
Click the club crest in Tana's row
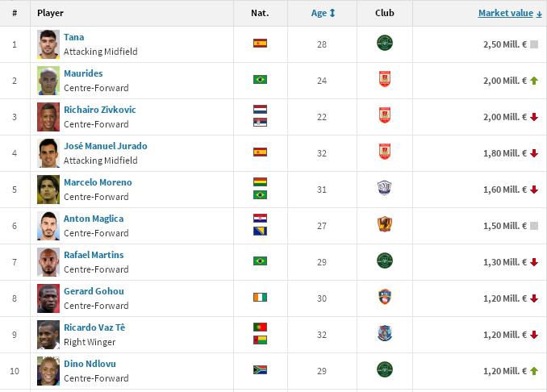[385, 44]
